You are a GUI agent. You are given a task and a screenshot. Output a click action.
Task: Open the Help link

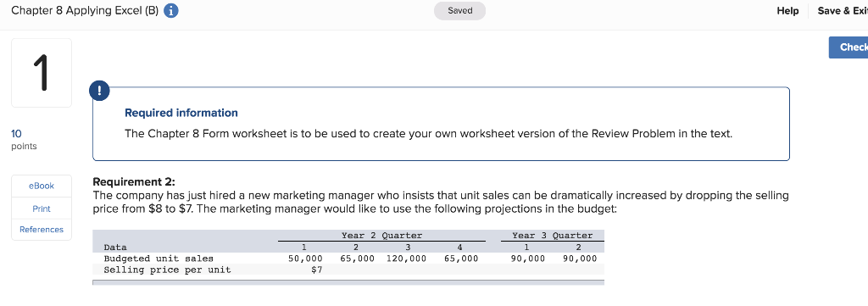pos(787,11)
